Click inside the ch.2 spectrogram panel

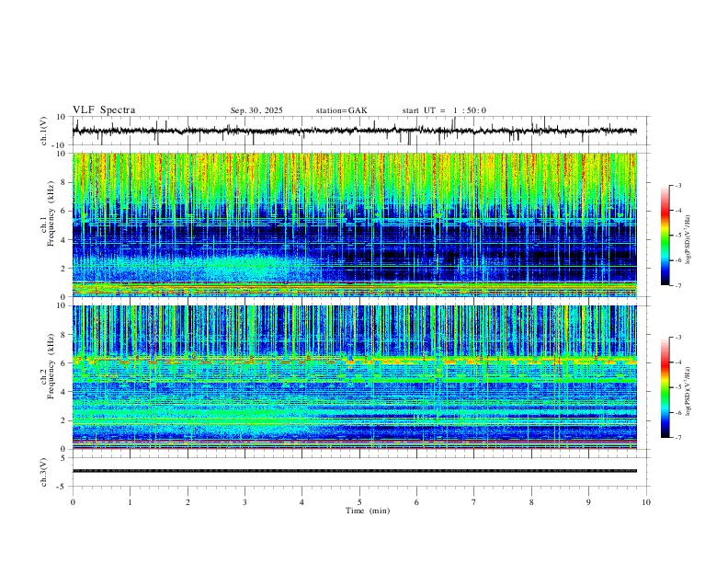pos(354,377)
